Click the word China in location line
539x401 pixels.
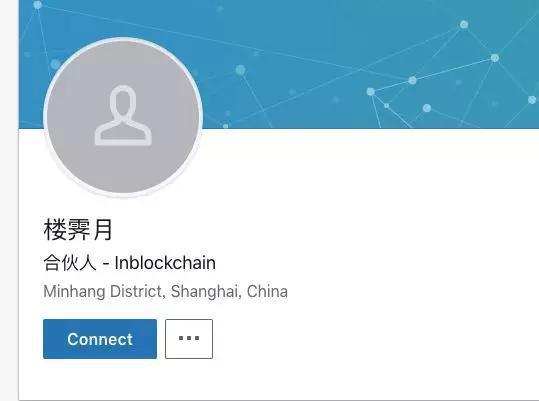(267, 291)
